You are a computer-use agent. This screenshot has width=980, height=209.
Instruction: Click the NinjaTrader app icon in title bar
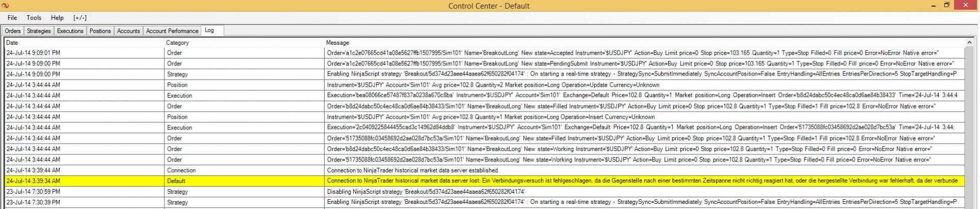[6, 6]
